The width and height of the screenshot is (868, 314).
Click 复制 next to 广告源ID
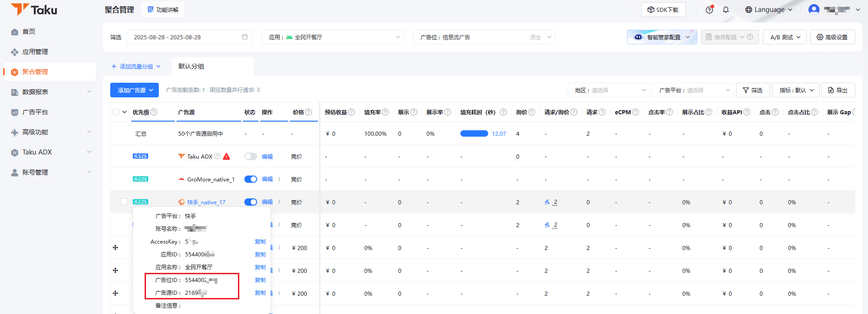pyautogui.click(x=260, y=293)
